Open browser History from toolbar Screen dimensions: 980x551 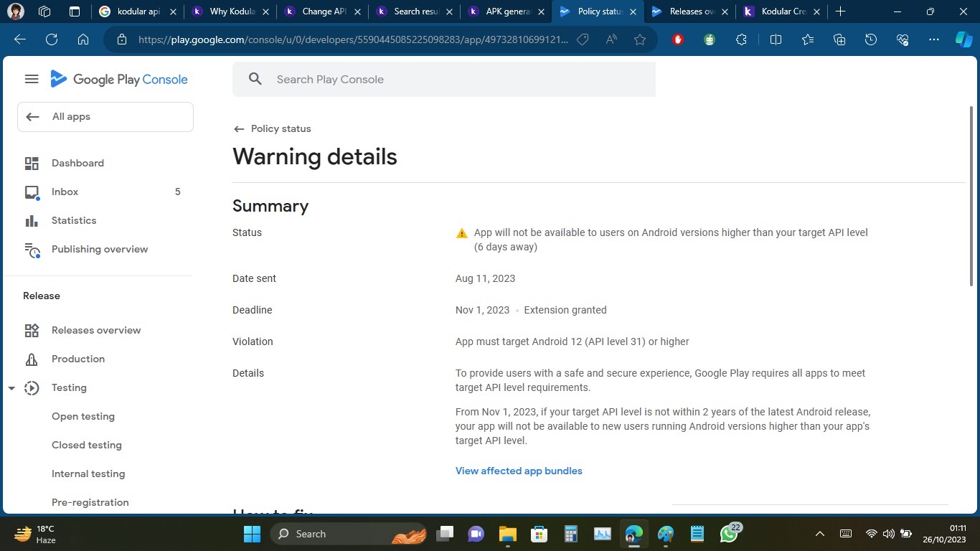(871, 39)
